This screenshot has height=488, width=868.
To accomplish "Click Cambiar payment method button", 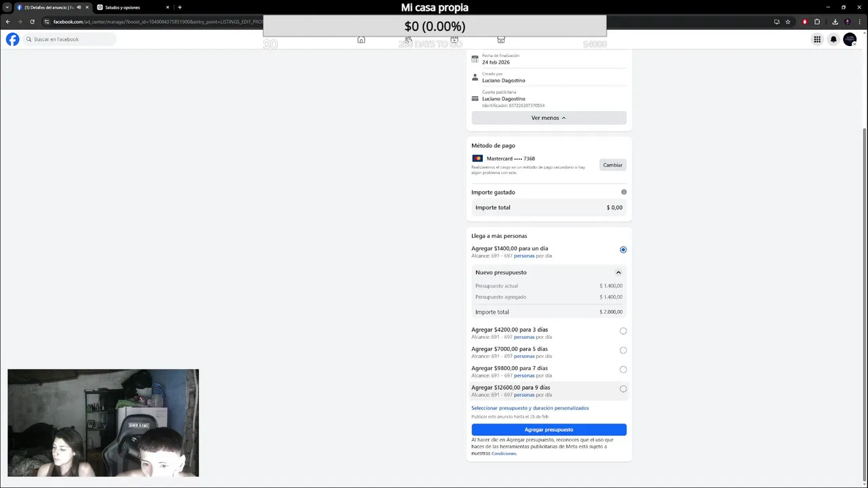I will [x=612, y=165].
